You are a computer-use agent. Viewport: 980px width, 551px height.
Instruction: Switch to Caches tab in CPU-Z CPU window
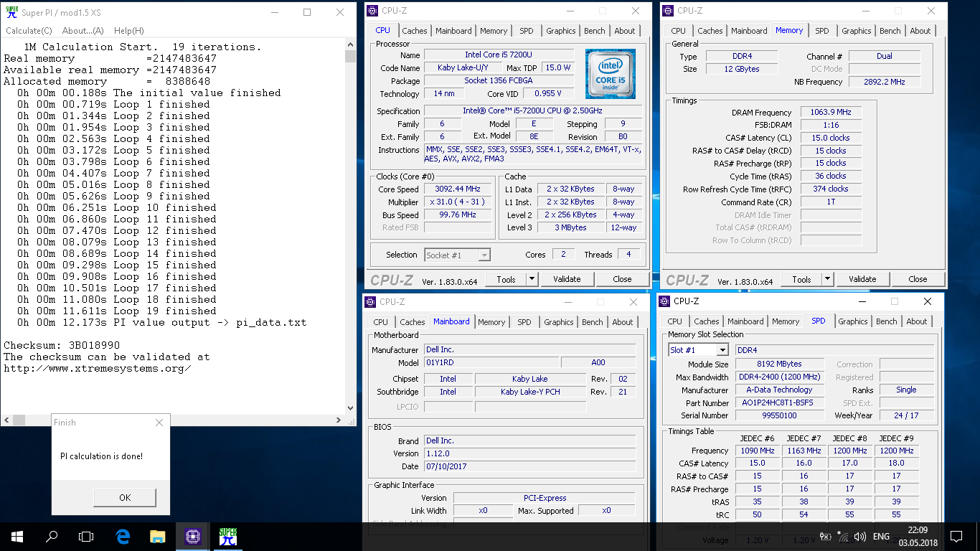(x=415, y=31)
